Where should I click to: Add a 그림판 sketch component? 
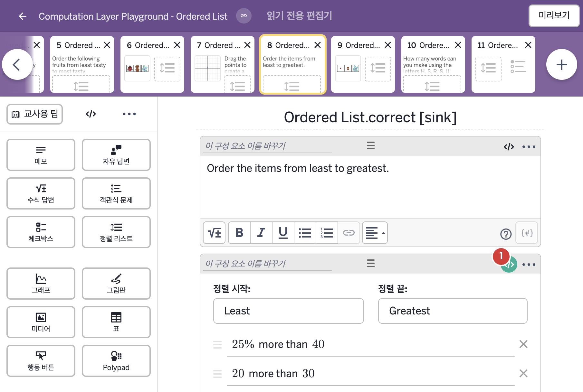(116, 284)
